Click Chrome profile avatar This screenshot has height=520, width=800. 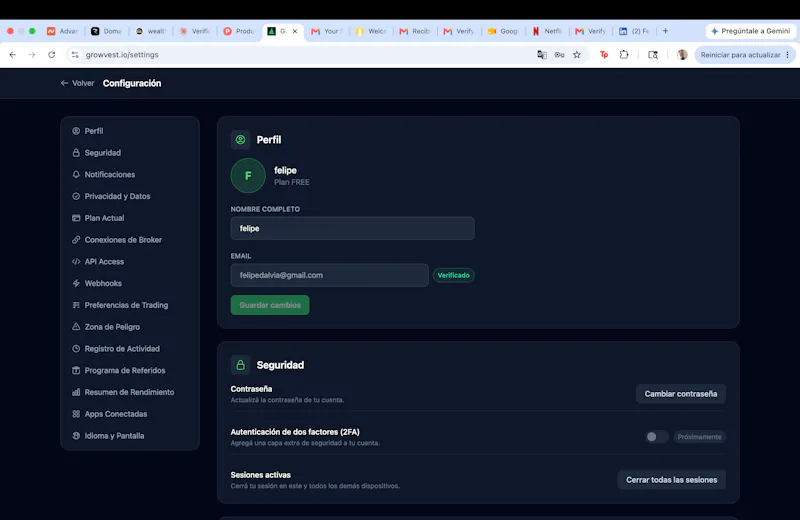(682, 55)
